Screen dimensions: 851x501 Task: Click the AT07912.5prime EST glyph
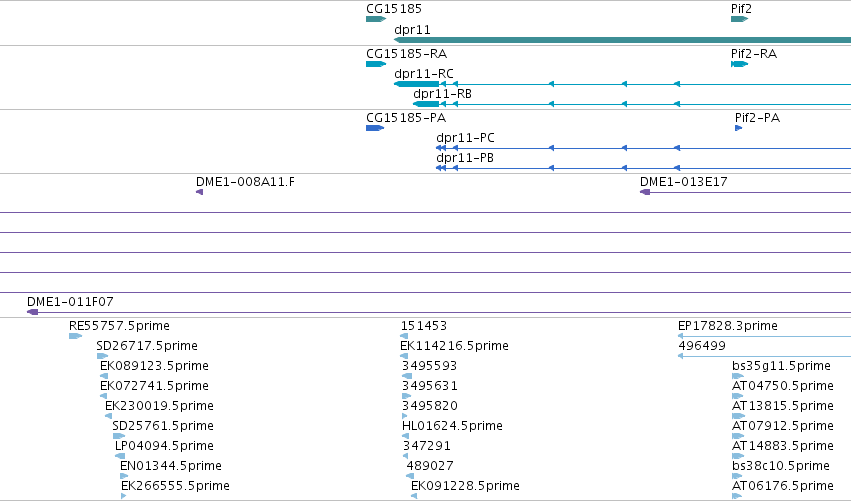coord(738,436)
